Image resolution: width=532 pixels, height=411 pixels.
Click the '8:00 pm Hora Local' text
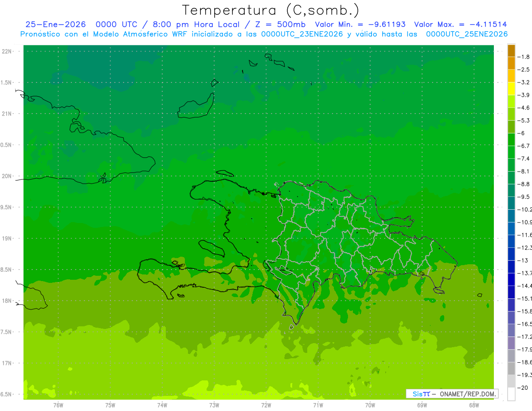pyautogui.click(x=196, y=24)
